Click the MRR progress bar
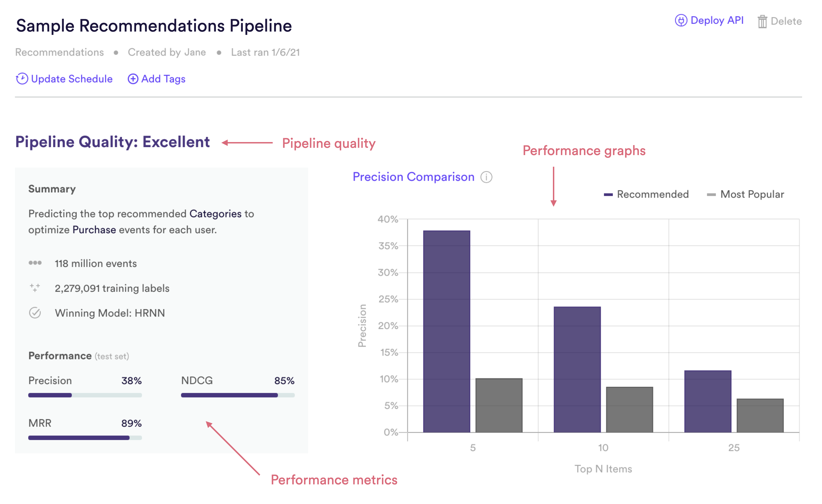822x504 pixels. tap(85, 438)
